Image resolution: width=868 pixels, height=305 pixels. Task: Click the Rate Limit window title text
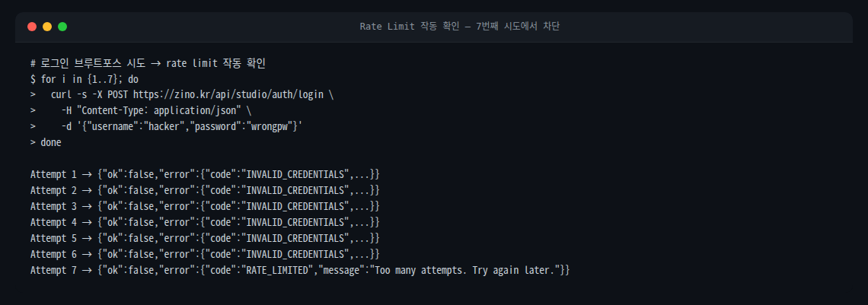[x=460, y=27]
